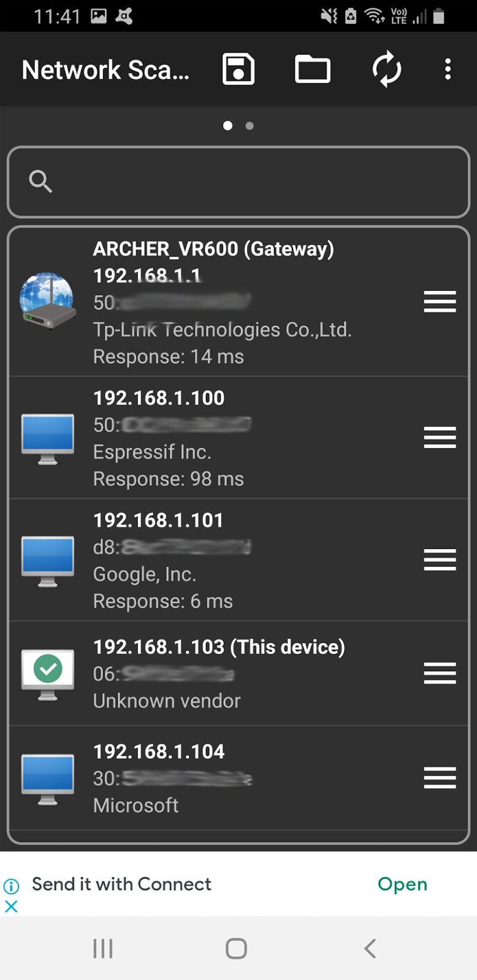Select the first page indicator dot

click(x=228, y=126)
